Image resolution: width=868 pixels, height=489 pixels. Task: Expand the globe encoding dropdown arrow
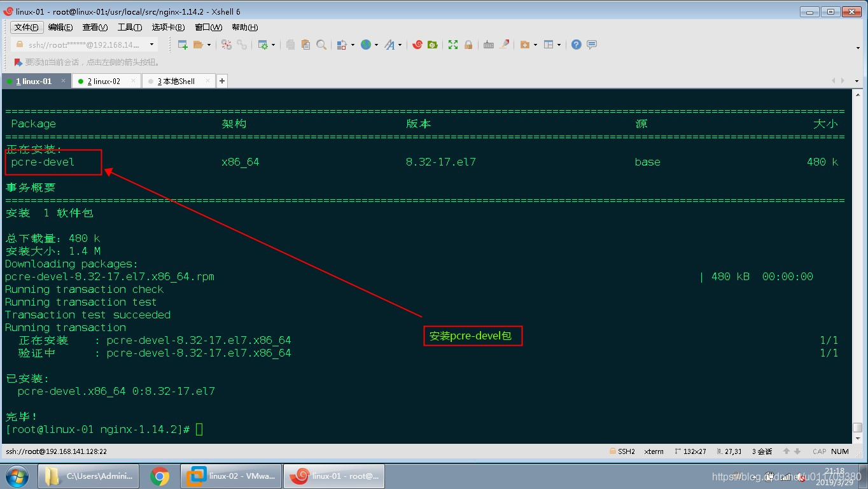click(376, 45)
